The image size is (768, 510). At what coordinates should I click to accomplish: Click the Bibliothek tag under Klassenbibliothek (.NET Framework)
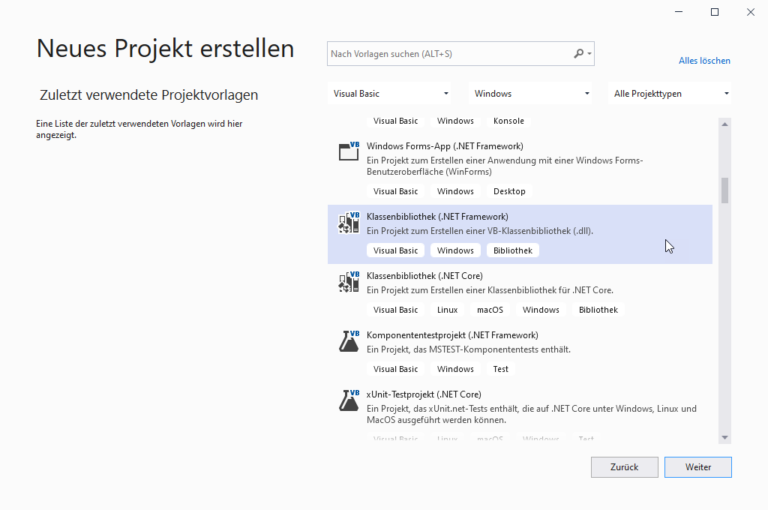513,251
